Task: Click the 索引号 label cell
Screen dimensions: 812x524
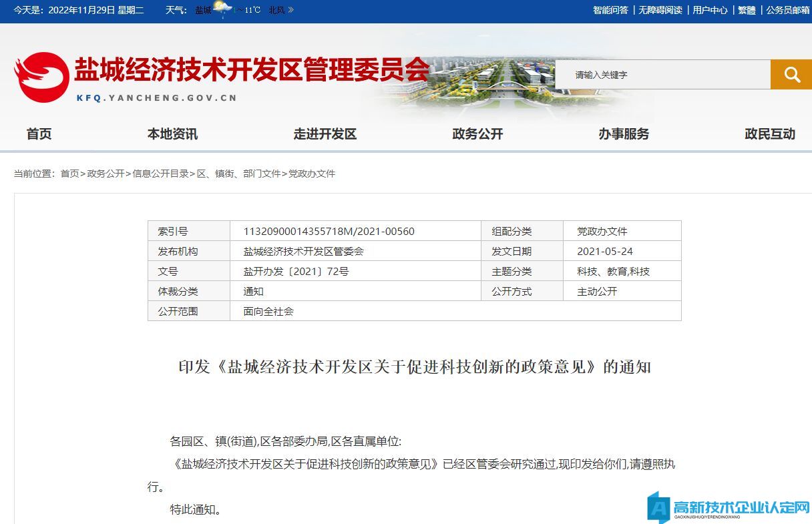Action: (189, 231)
